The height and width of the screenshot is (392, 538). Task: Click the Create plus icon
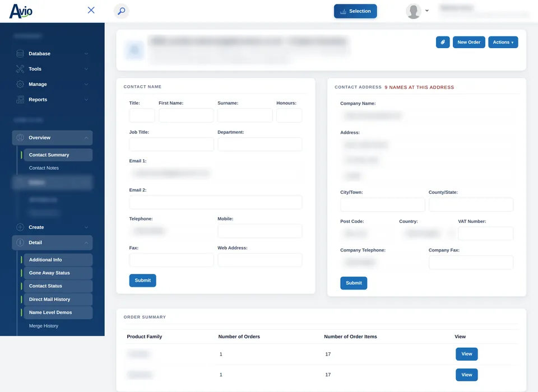20,227
